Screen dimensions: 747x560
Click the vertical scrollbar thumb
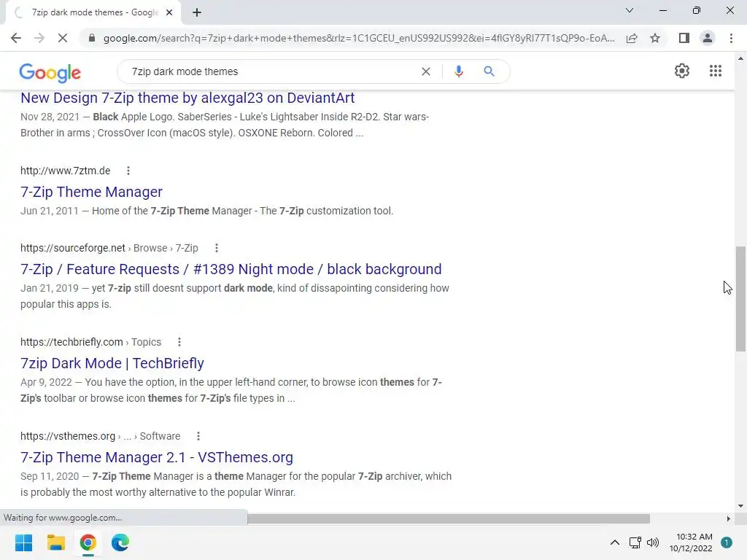pos(740,298)
